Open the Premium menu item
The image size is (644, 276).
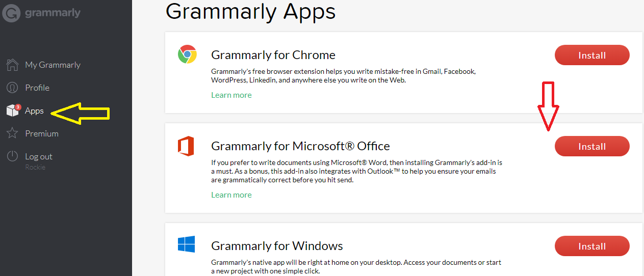coord(42,133)
